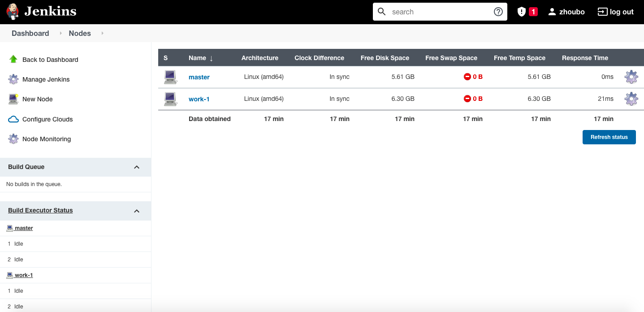Expand arrow after Dashboard breadcrumb

click(61, 33)
